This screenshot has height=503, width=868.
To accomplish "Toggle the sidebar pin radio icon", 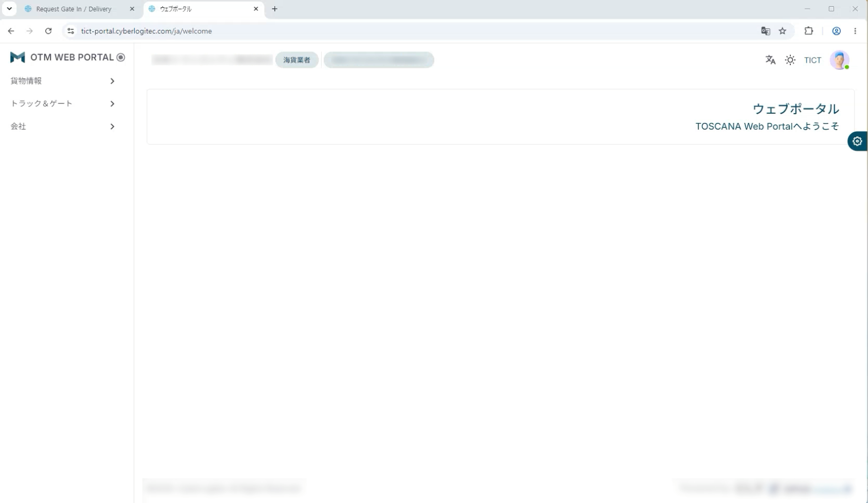I will coord(121,57).
